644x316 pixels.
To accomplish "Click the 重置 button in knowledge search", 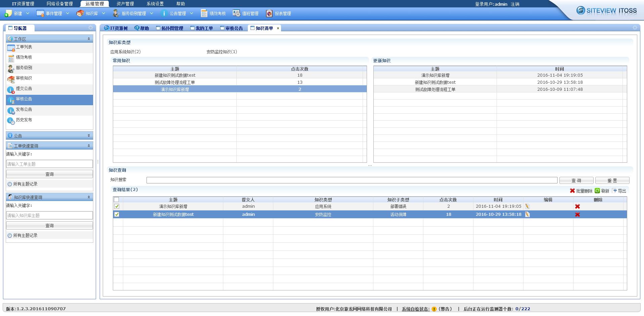I will [612, 181].
